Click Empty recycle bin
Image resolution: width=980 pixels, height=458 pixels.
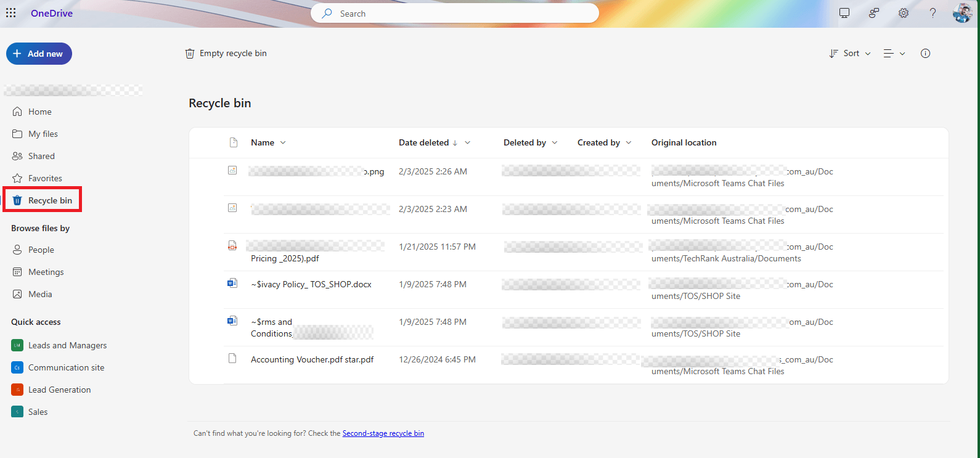pyautogui.click(x=226, y=54)
